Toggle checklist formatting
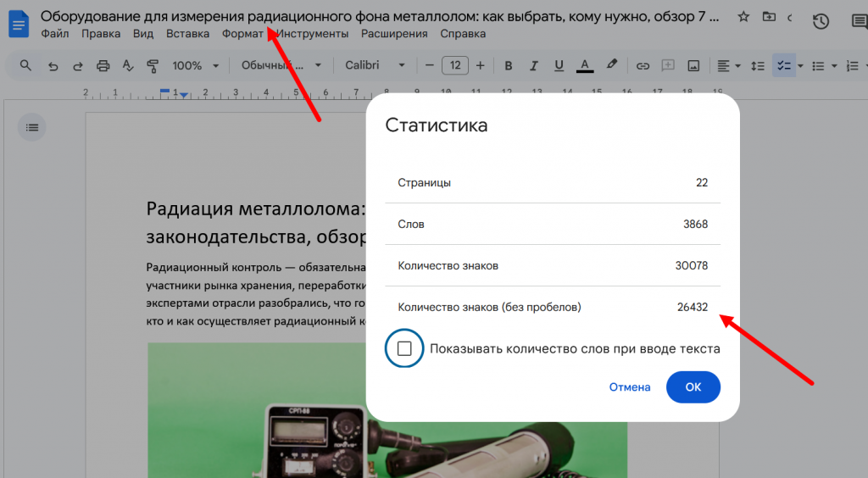868x478 pixels. (x=783, y=66)
